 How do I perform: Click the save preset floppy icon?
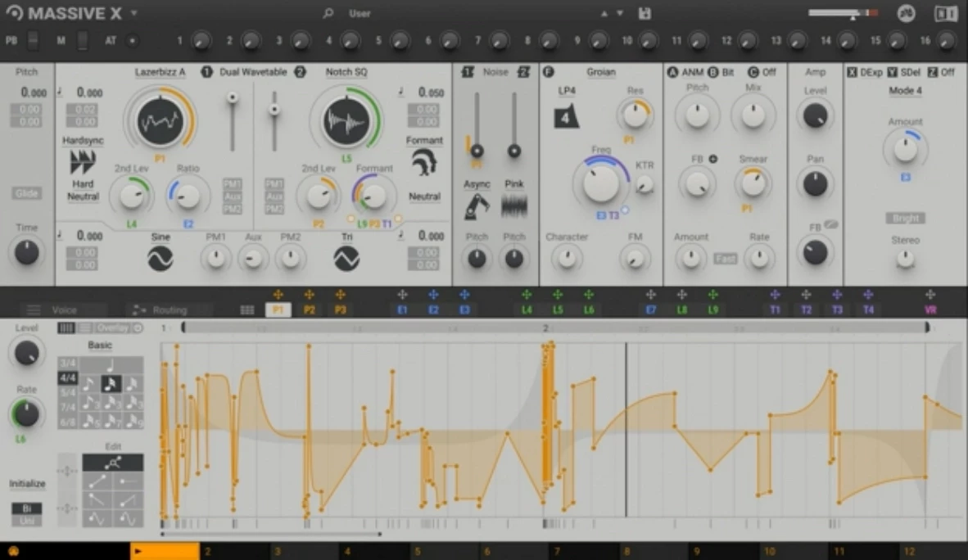[x=645, y=13]
